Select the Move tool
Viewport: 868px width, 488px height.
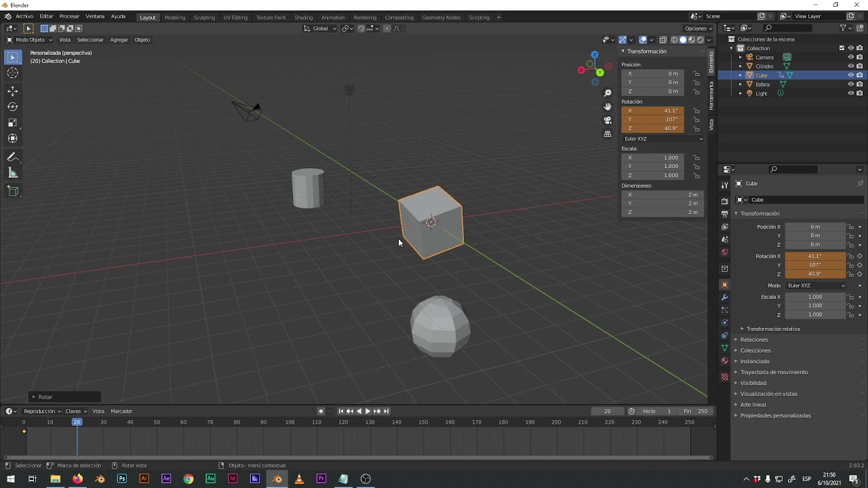(13, 91)
